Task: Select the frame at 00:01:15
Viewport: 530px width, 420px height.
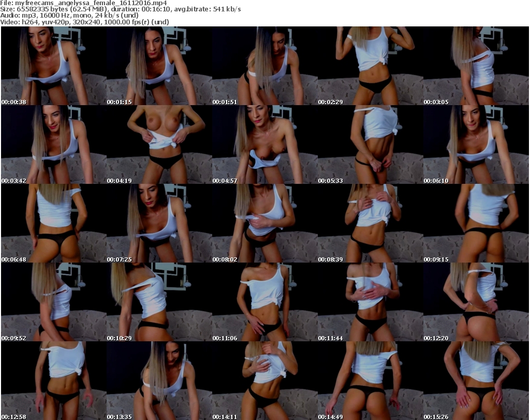Action: click(x=159, y=66)
